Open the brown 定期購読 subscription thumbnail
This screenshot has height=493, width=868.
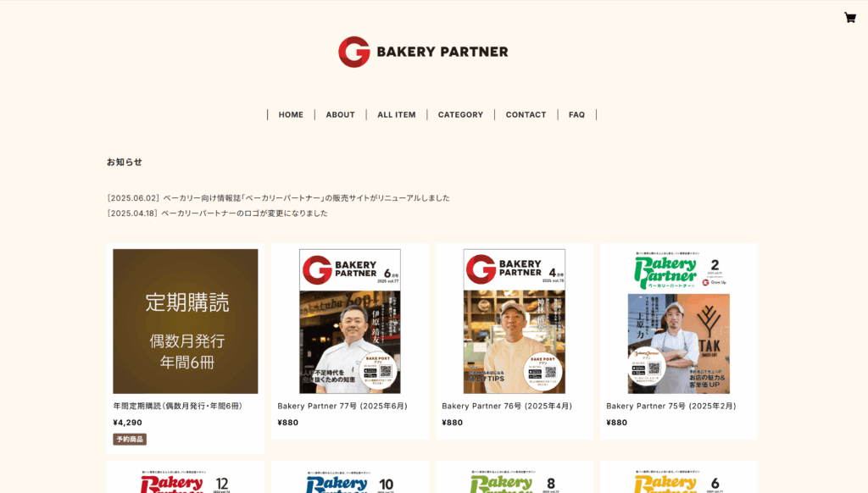(186, 321)
